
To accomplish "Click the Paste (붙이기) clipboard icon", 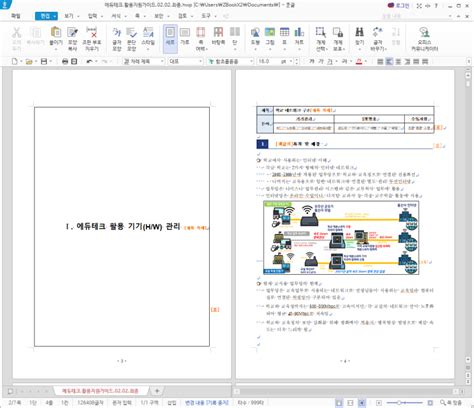I will coord(56,36).
